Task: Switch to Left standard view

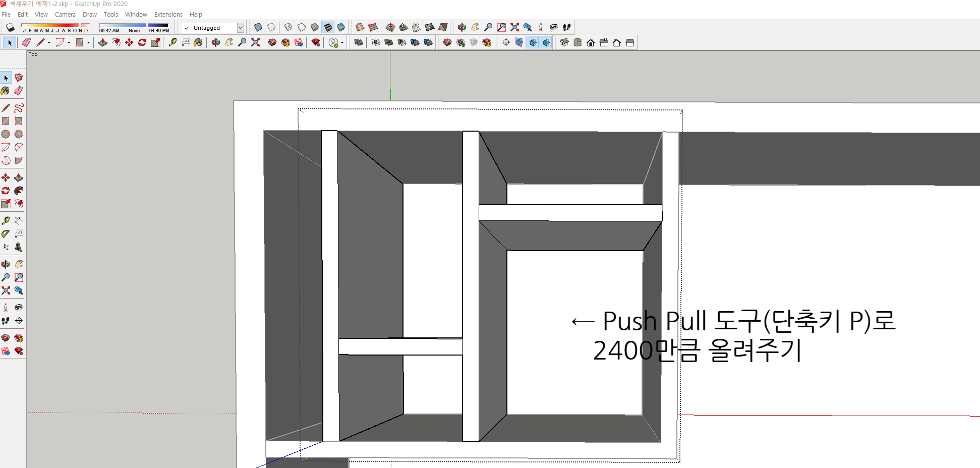Action: (x=630, y=42)
